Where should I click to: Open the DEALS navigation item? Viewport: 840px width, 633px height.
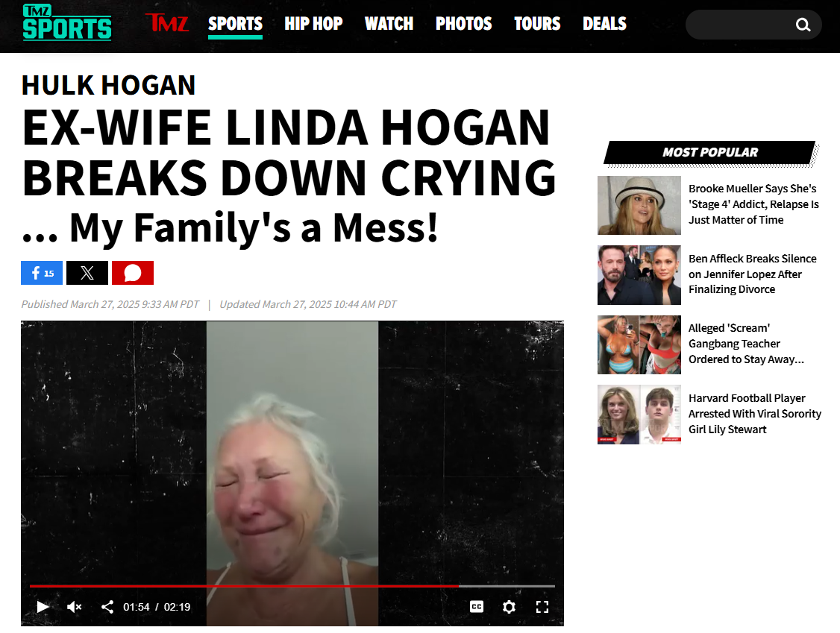click(x=604, y=24)
